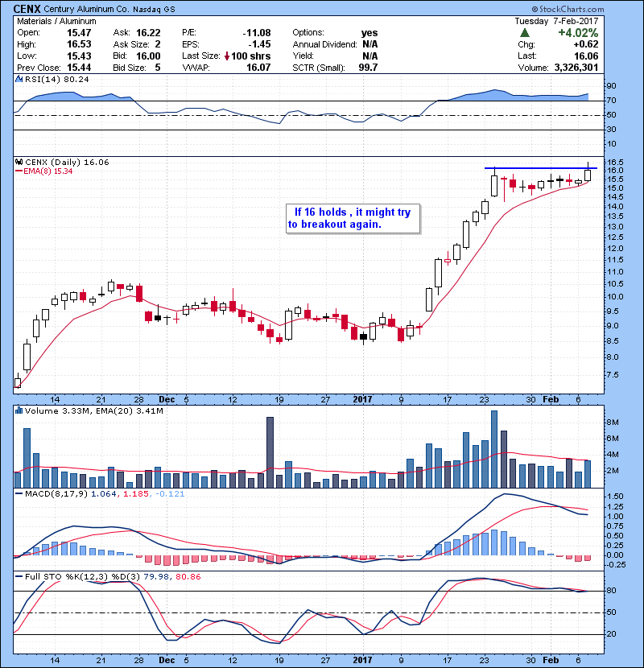
Task: Click the MACD histogram value -0.121
Action: tap(170, 494)
